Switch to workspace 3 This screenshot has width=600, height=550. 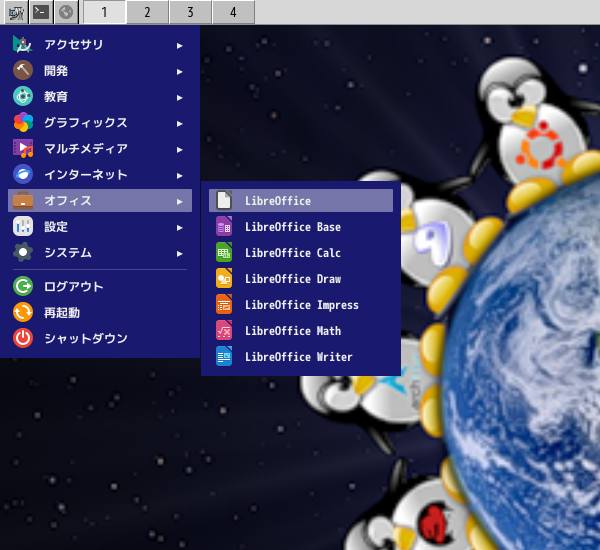pos(190,13)
